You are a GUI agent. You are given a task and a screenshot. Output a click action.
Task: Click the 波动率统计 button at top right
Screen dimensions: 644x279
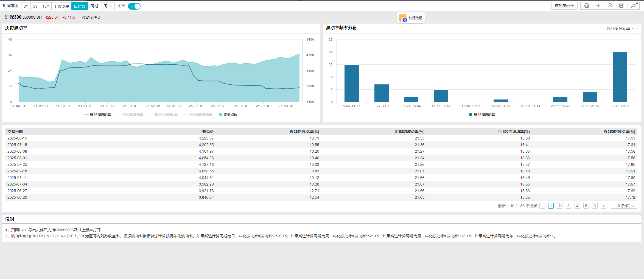pos(564,6)
